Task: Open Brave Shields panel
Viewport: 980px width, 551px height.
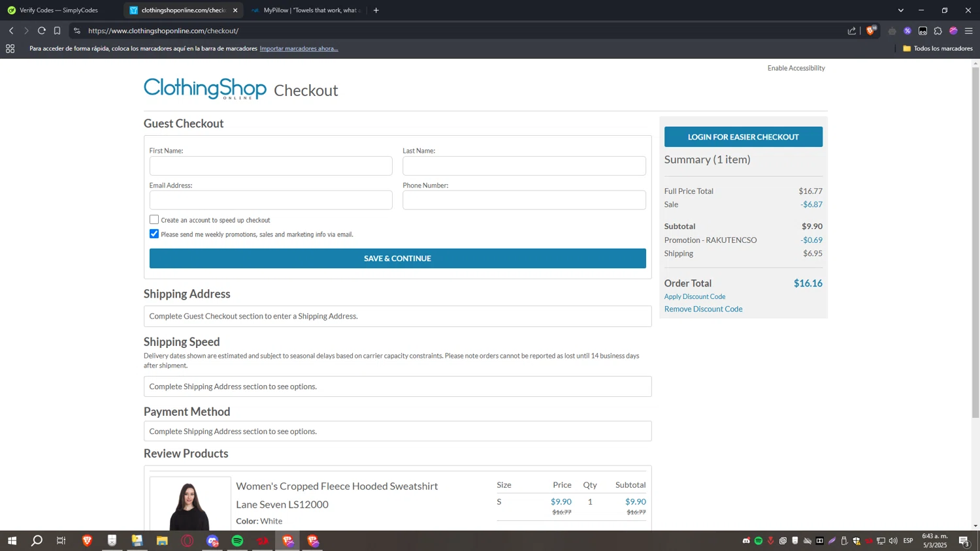Action: (871, 31)
